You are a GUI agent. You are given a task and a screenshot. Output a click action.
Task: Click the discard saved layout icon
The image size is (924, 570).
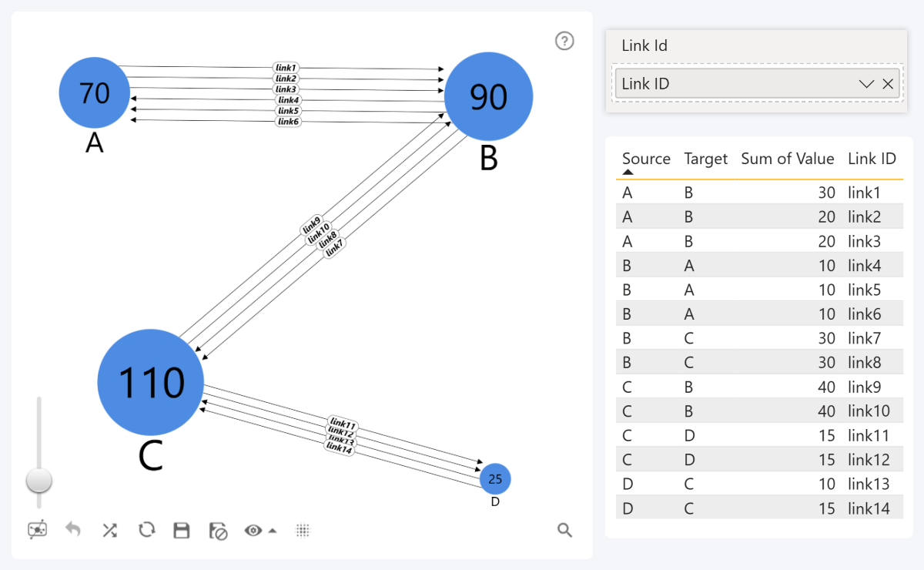pos(218,530)
